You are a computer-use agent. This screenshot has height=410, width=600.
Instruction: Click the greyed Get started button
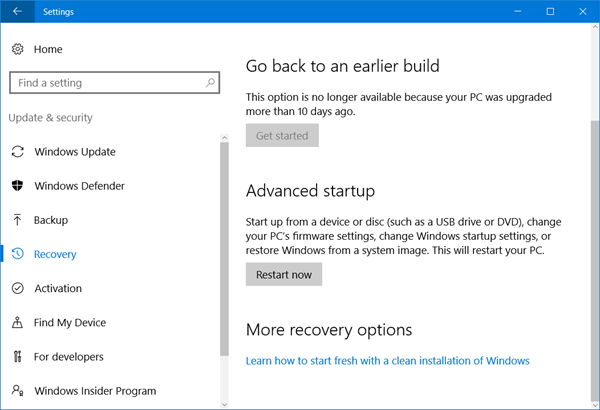pos(282,135)
